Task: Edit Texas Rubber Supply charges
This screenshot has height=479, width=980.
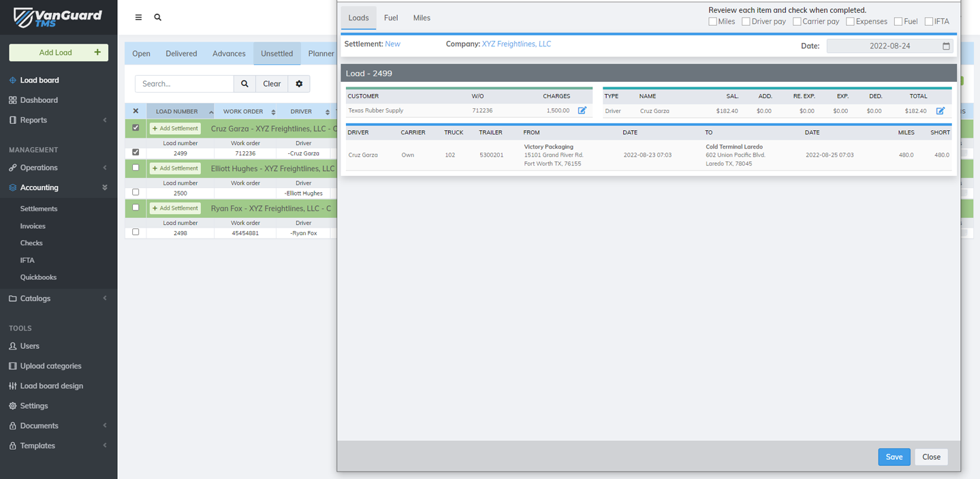Action: (x=582, y=110)
